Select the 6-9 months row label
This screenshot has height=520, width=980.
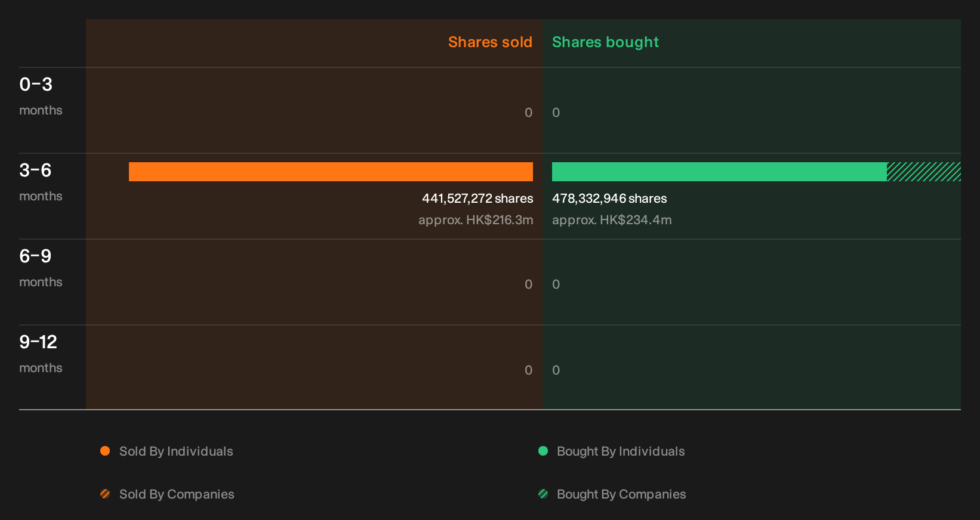click(41, 268)
